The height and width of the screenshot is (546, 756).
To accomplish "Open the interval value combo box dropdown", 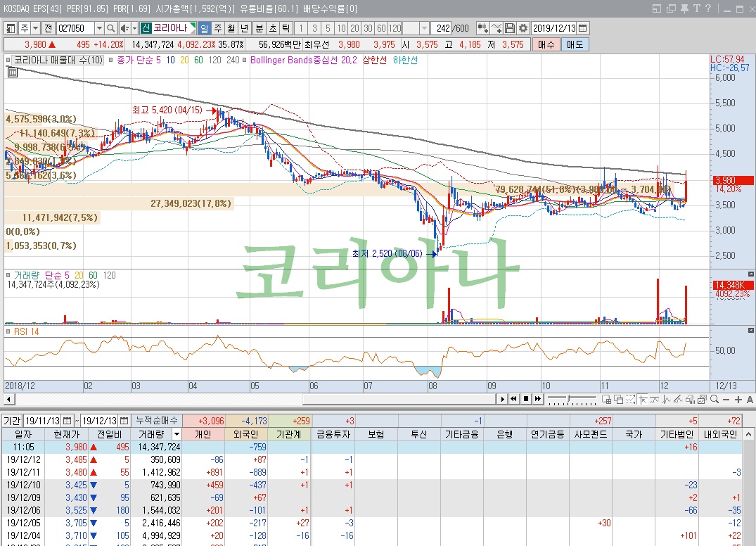I will point(424,28).
